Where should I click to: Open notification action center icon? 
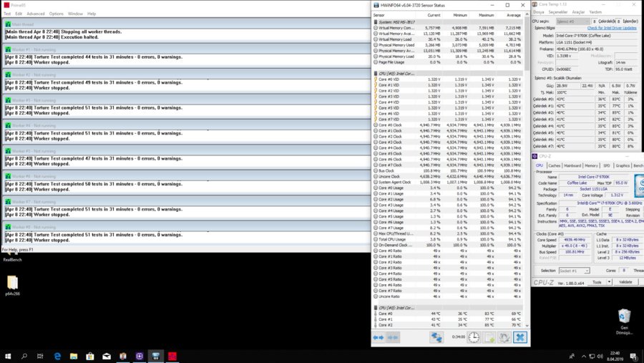pos(634,356)
